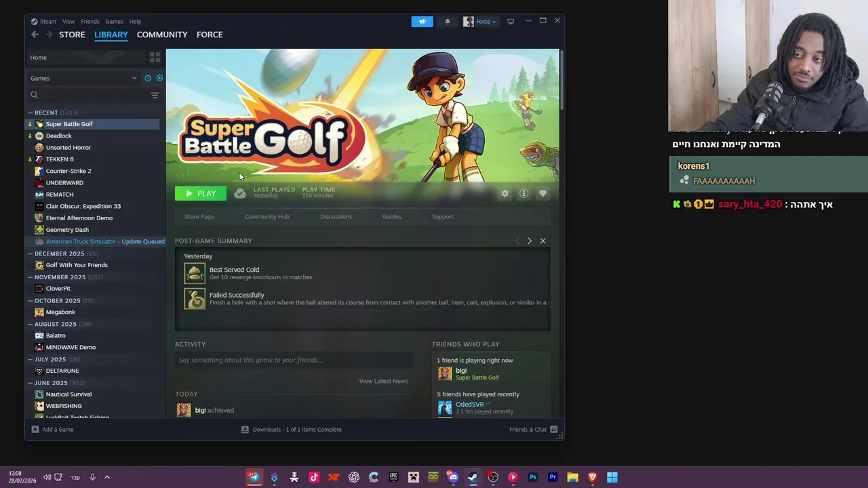The image size is (868, 488).
Task: Collapse the JUNE 2025 group
Action: point(31,383)
